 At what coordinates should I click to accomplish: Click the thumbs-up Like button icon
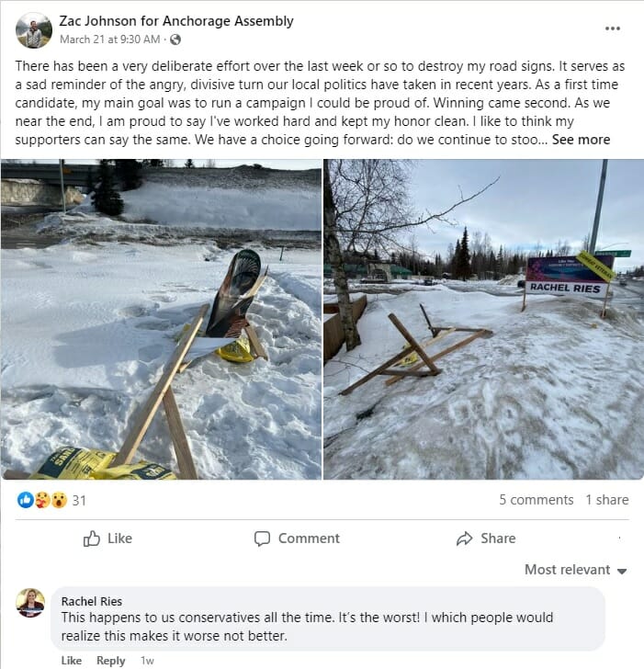91,539
